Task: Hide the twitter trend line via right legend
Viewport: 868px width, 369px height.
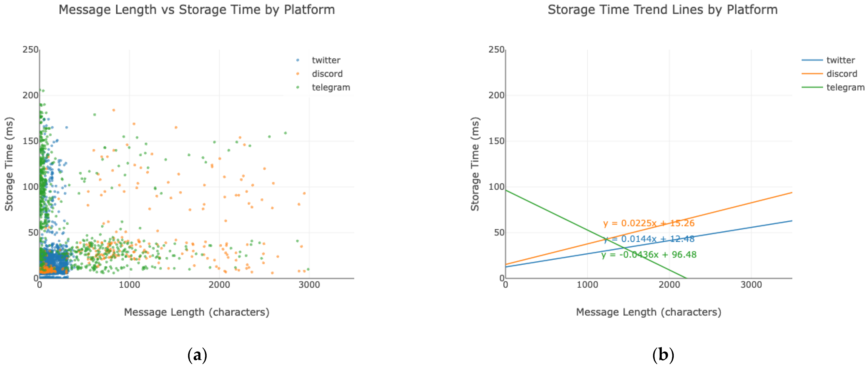Action: [x=840, y=60]
